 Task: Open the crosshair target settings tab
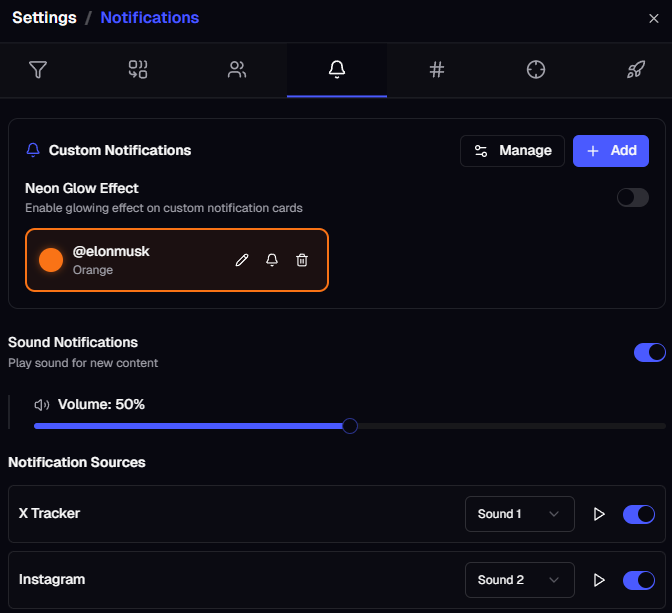(536, 70)
